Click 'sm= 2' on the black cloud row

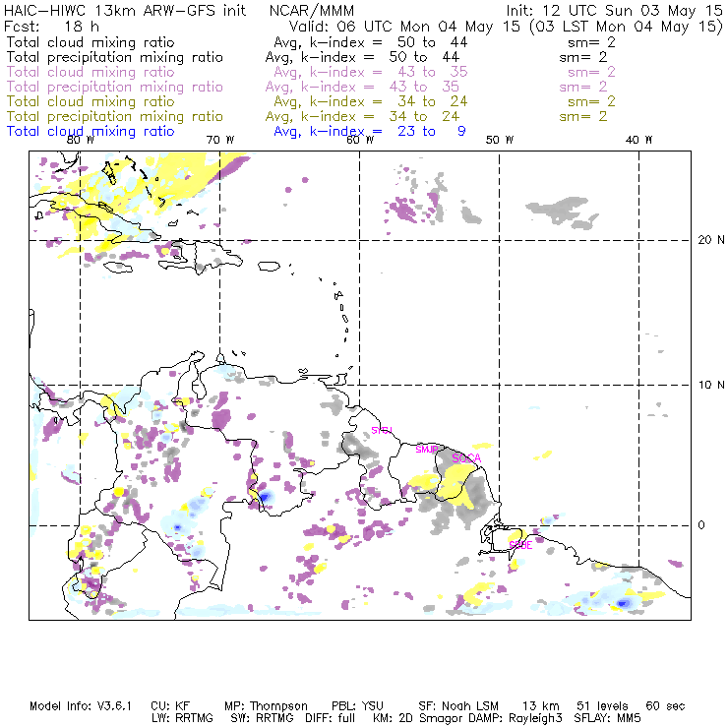[x=591, y=42]
